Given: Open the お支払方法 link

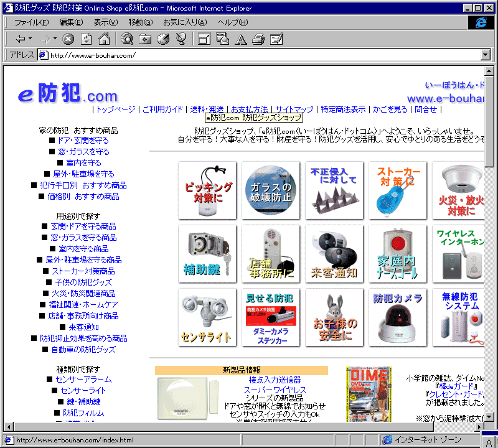Looking at the screenshot, I should coord(250,110).
